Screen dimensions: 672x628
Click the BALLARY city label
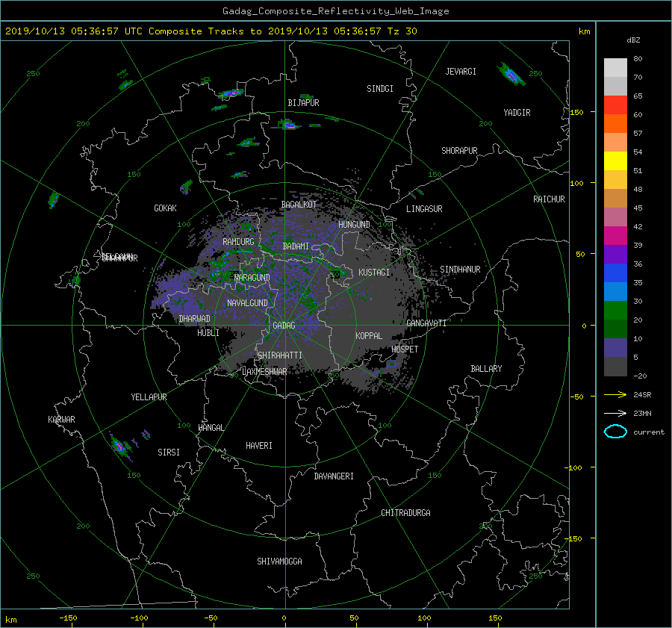point(486,369)
